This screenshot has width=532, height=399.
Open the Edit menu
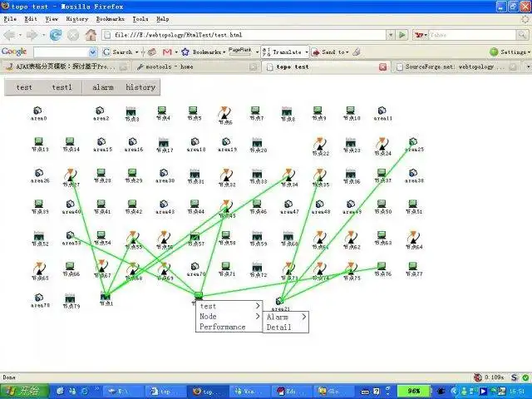pos(31,19)
